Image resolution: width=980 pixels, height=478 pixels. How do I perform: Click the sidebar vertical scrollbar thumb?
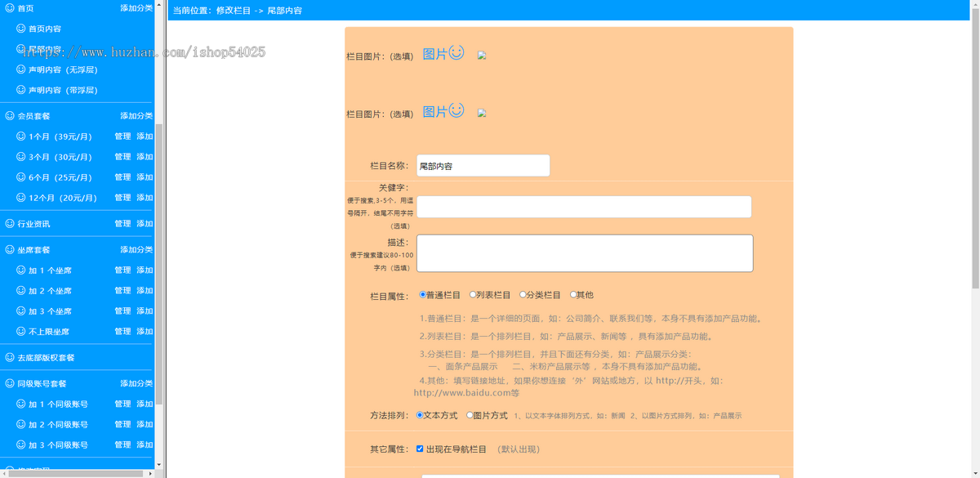[159, 263]
